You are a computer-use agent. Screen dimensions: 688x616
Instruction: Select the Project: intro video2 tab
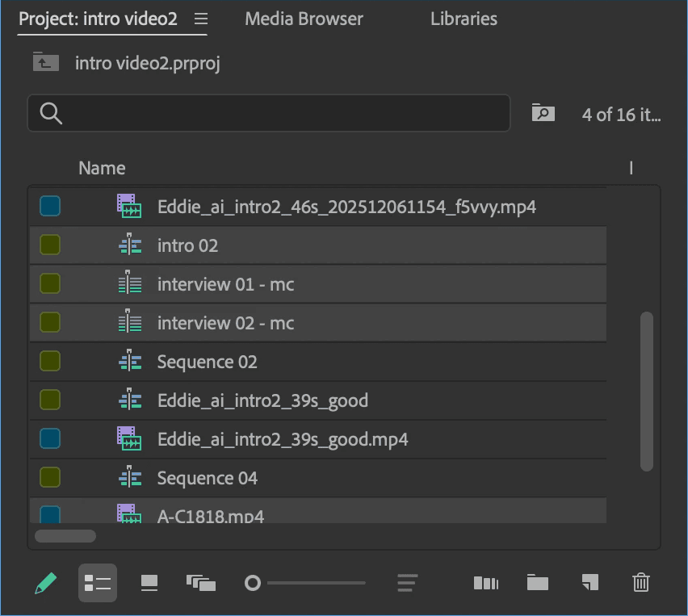point(98,19)
